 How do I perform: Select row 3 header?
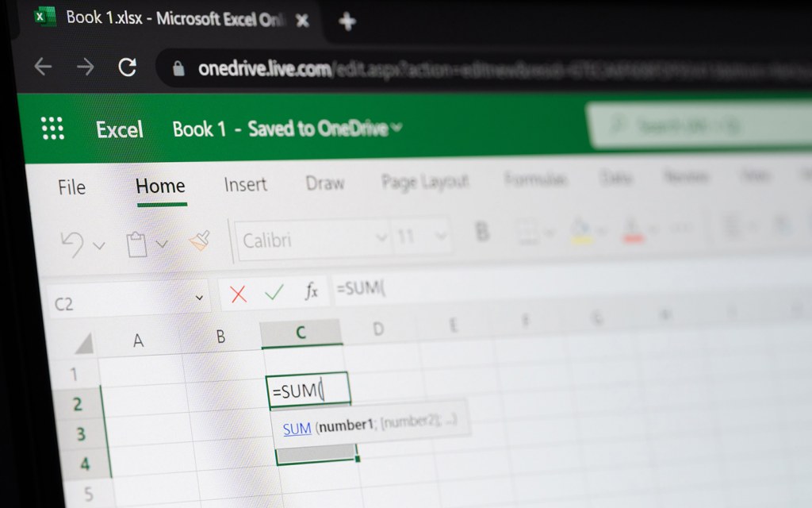pyautogui.click(x=81, y=434)
